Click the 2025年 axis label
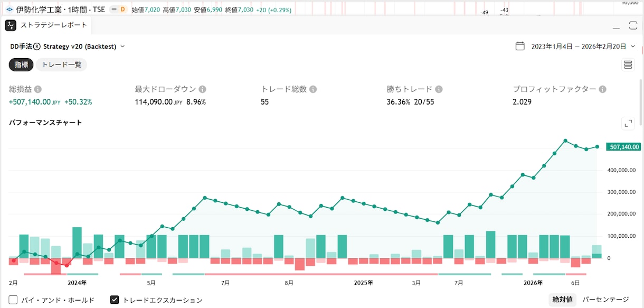Viewport: 644px width, 308px height. (x=363, y=283)
